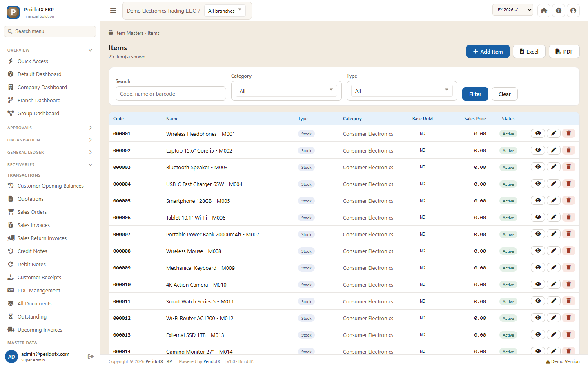Click the Search menu box

click(50, 31)
